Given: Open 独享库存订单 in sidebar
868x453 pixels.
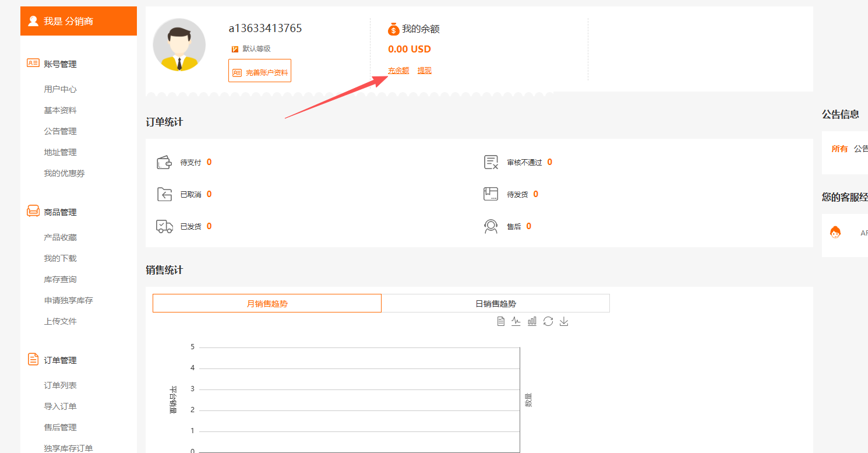Looking at the screenshot, I should 68,448.
